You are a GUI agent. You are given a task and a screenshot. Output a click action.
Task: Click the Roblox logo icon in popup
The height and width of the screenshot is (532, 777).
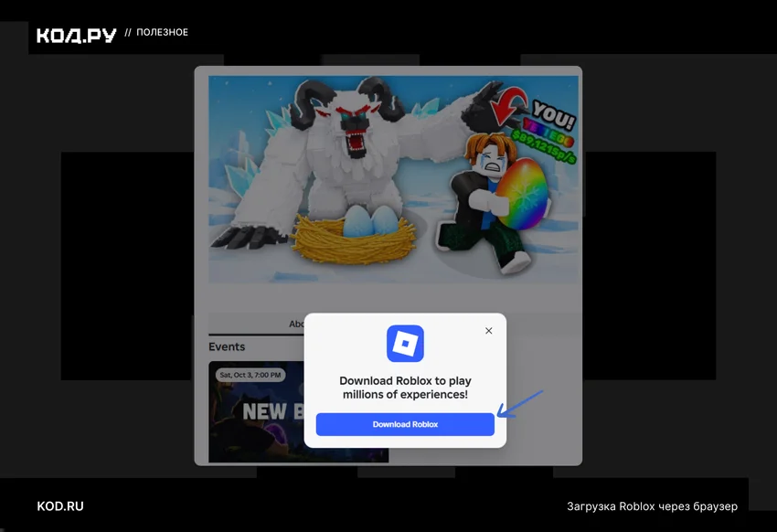(405, 344)
